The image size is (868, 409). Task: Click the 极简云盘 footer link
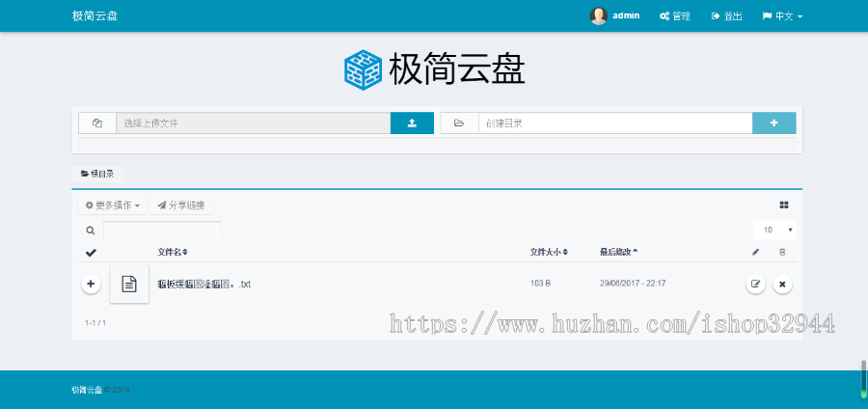tap(87, 390)
